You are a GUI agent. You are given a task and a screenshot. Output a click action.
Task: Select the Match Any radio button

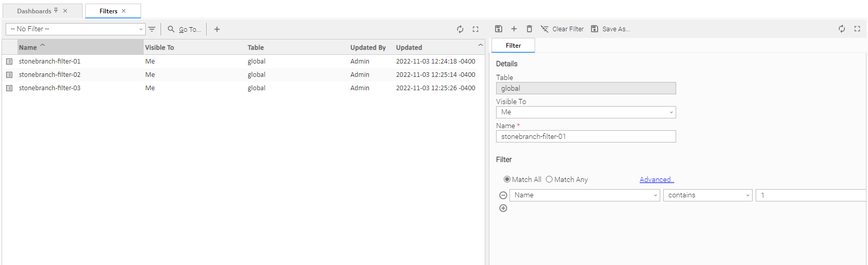[549, 179]
